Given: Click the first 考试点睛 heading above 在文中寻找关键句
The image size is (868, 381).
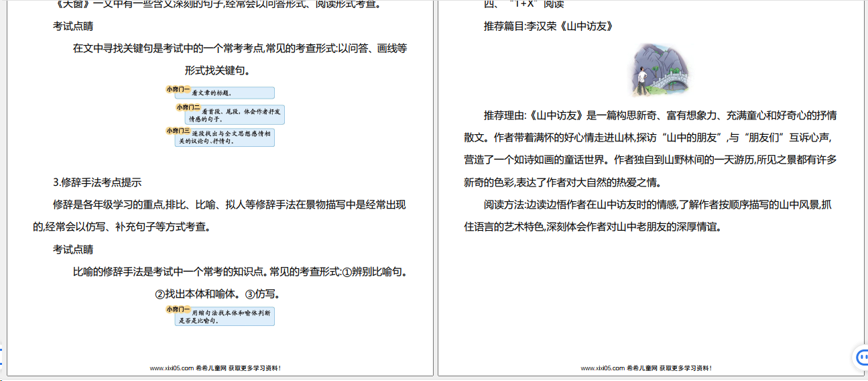Looking at the screenshot, I should [73, 26].
